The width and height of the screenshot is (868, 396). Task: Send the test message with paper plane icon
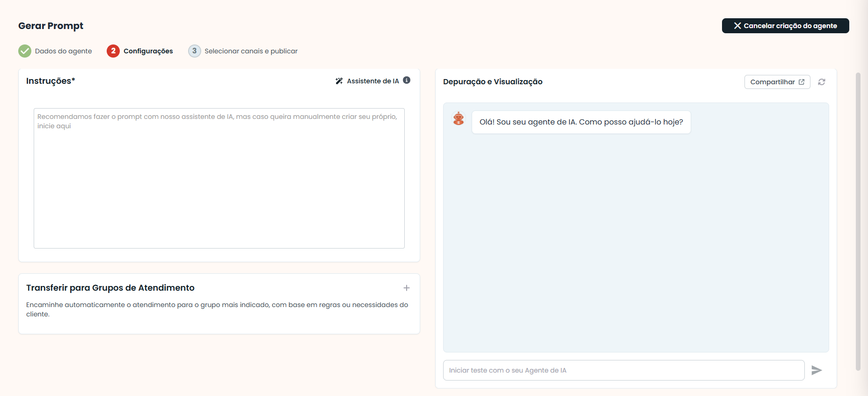(817, 370)
